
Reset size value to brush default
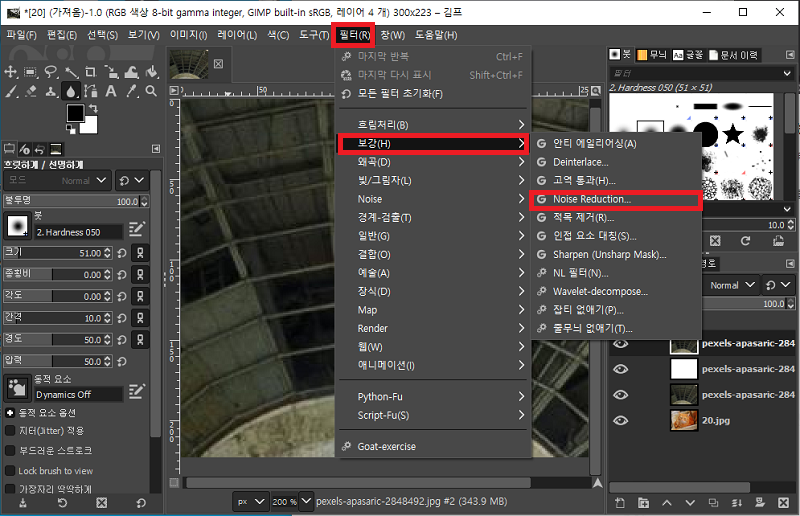coord(122,253)
